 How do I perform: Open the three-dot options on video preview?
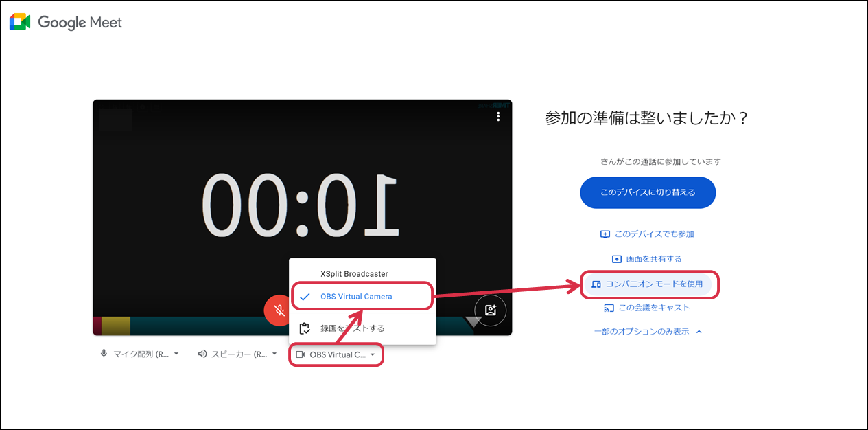coord(498,117)
